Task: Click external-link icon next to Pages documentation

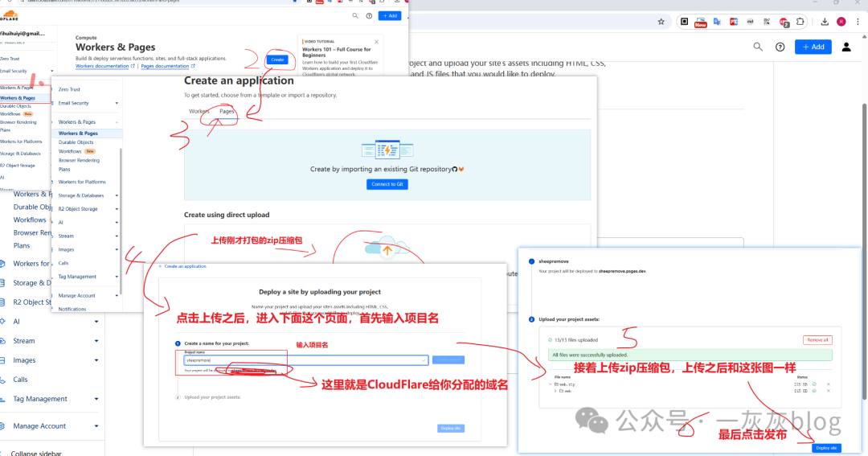Action: click(193, 66)
